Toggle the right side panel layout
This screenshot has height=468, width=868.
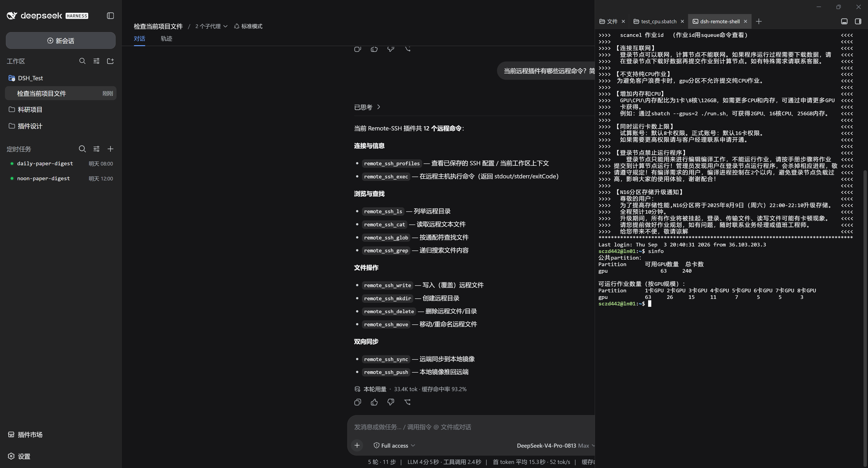858,21
